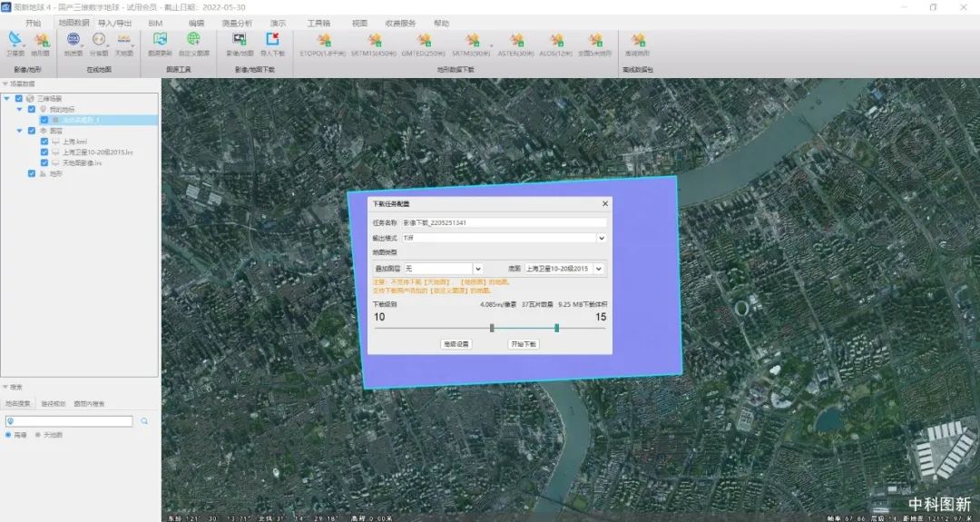Viewport: 980px width, 522px height.
Task: Toggle the 天地图影像.lrc layer checkbox
Action: coord(44,163)
